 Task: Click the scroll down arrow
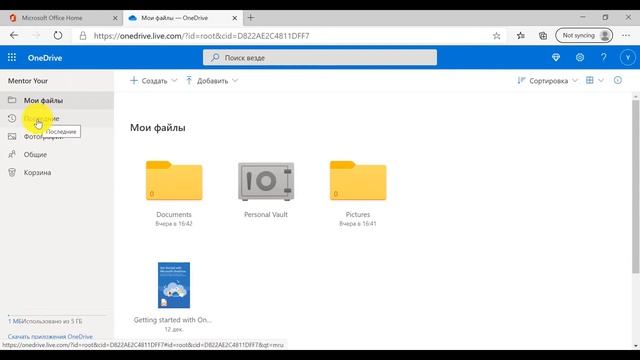point(636,346)
